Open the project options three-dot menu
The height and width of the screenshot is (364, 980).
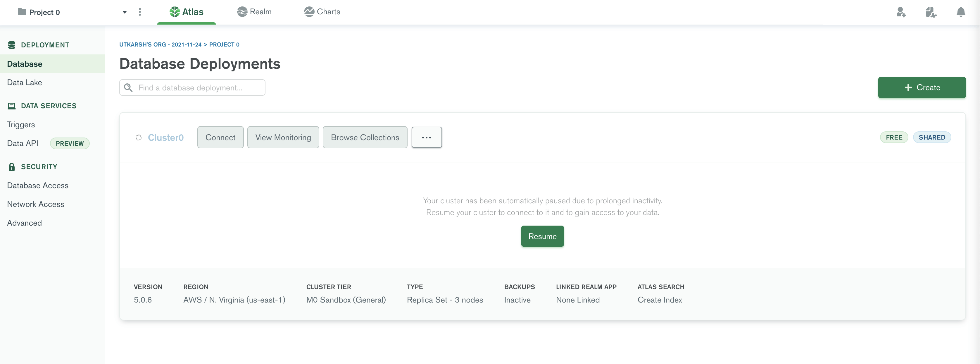click(140, 12)
